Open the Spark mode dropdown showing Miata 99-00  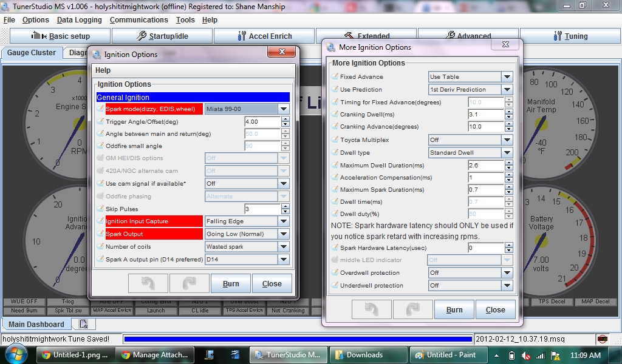point(246,108)
